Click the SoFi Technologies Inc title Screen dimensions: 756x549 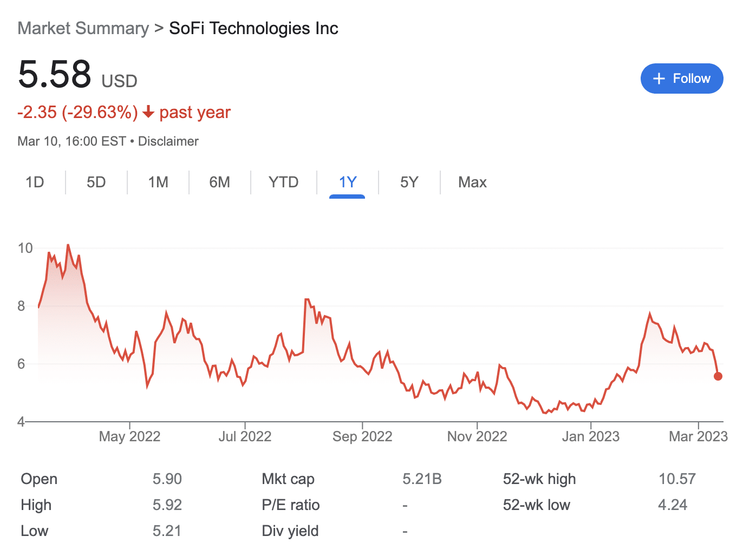253,28
